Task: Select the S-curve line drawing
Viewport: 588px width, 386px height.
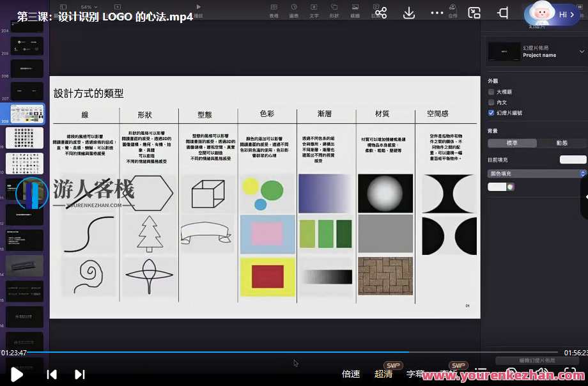Action: click(x=89, y=234)
